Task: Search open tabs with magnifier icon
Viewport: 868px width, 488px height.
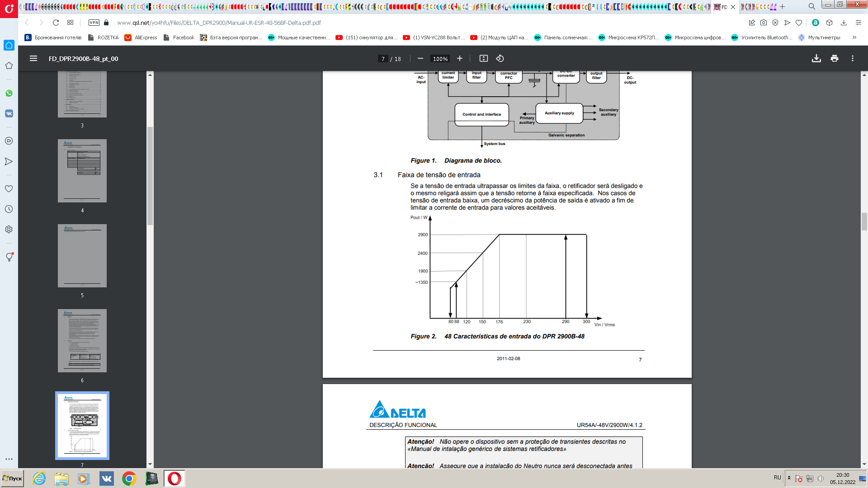Action: (x=812, y=6)
